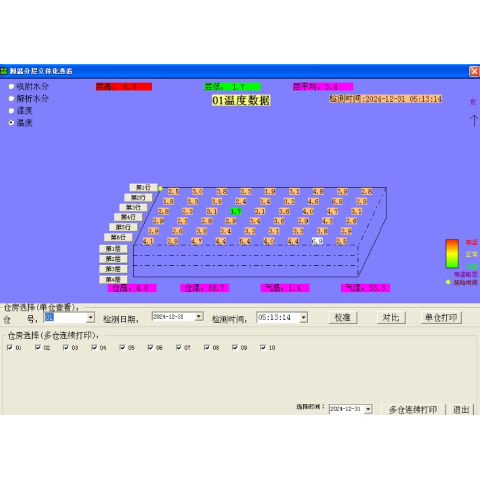Click the 多仓连续打印 button
The image size is (480, 480).
pyautogui.click(x=413, y=410)
